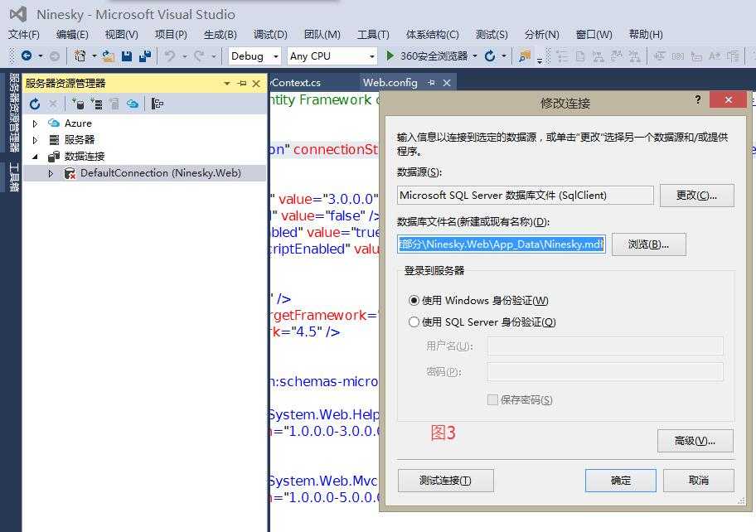Click the Undo toolbar icon
This screenshot has width=756, height=532.
[x=170, y=56]
